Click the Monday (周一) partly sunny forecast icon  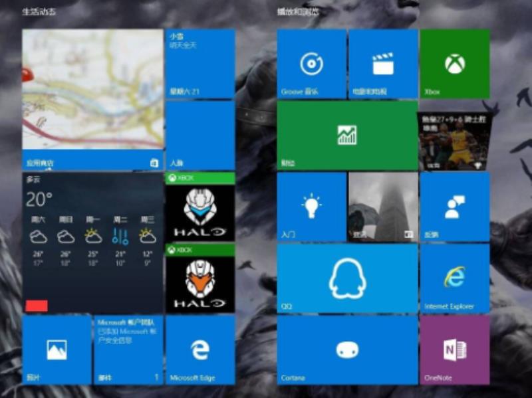tap(93, 237)
